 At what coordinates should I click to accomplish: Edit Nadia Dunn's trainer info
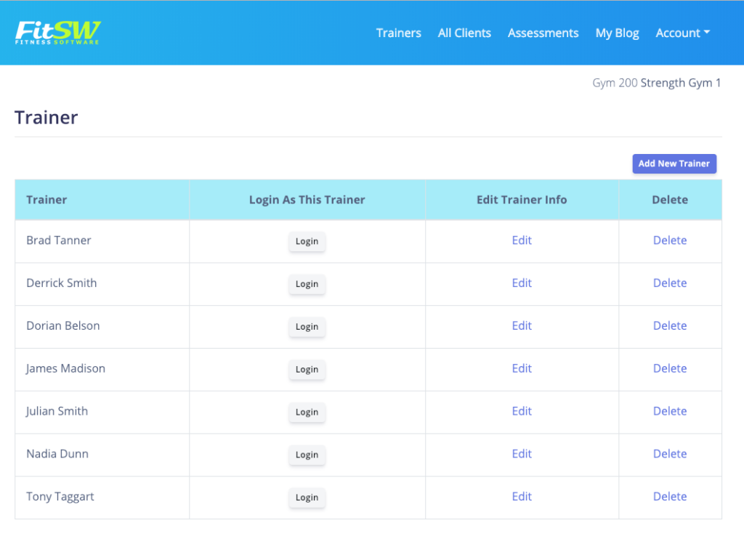coord(522,453)
